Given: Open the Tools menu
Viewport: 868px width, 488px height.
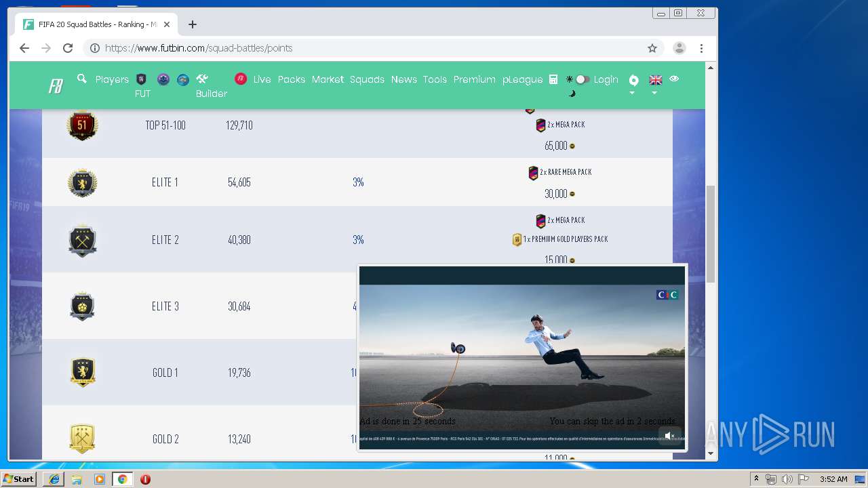Looking at the screenshot, I should (435, 79).
